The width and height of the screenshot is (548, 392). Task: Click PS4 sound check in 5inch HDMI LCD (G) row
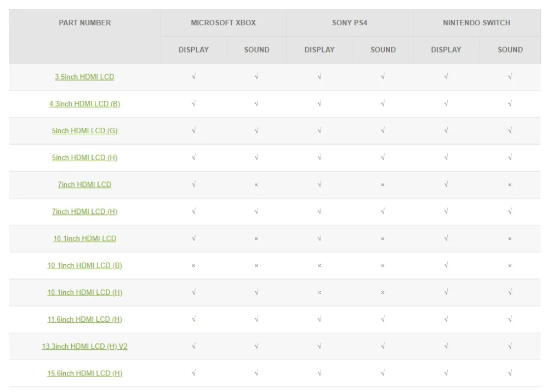383,130
